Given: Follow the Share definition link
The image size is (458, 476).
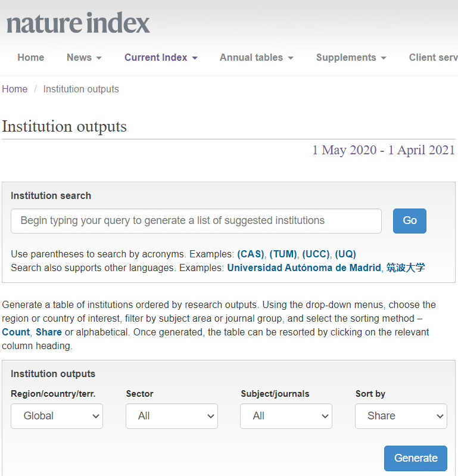Looking at the screenshot, I should pos(49,332).
